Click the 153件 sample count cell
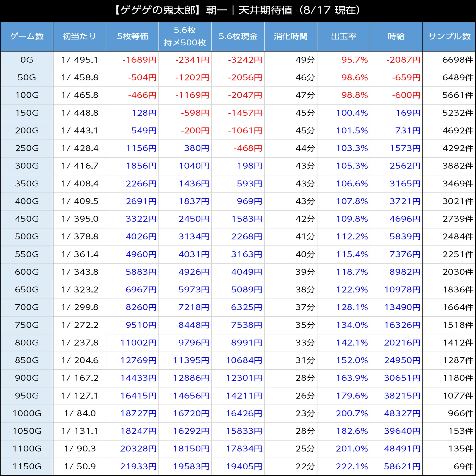Viewport: 476px width, 476px height. (449, 431)
